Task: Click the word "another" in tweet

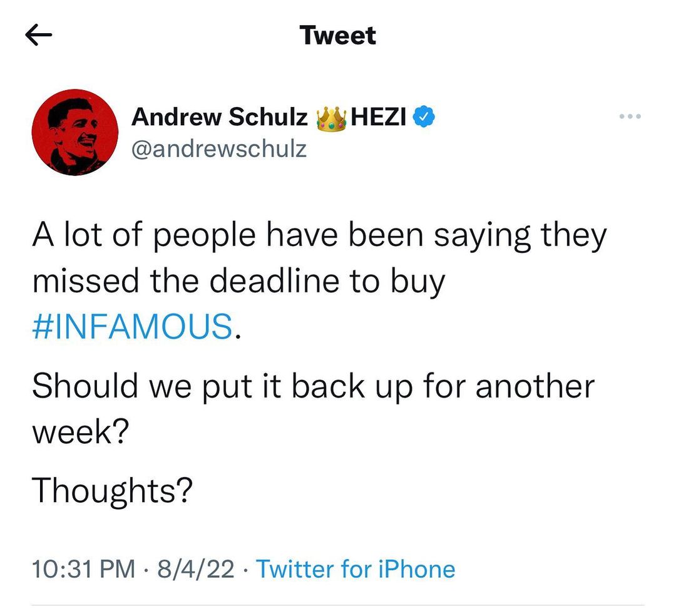Action: 534,386
